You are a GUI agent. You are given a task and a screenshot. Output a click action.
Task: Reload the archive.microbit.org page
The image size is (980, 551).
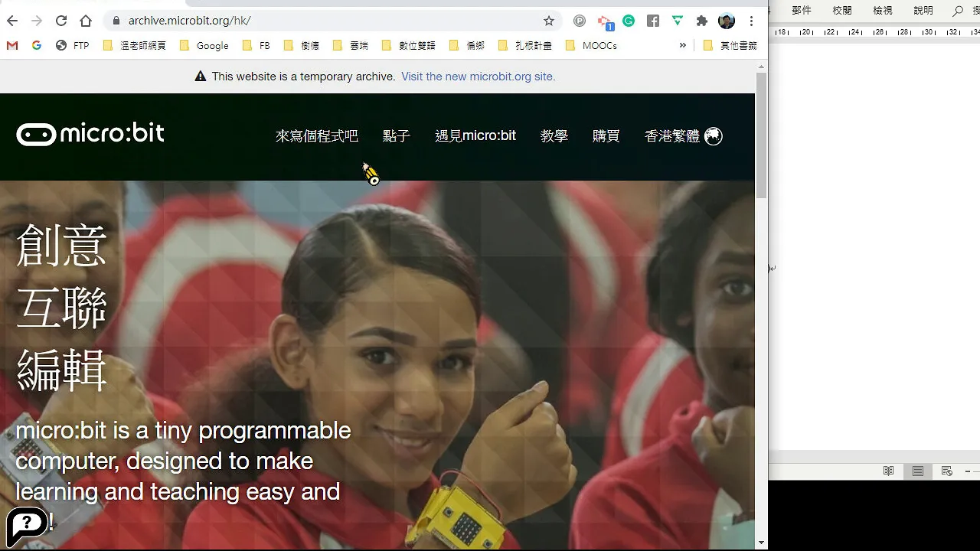point(61,21)
